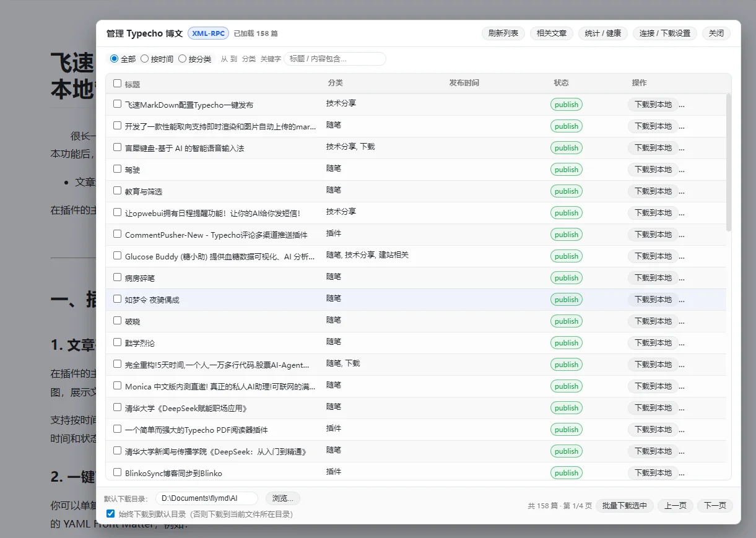Check the box for 病房碎笔 post
Screen dimensions: 756x538
coord(118,277)
